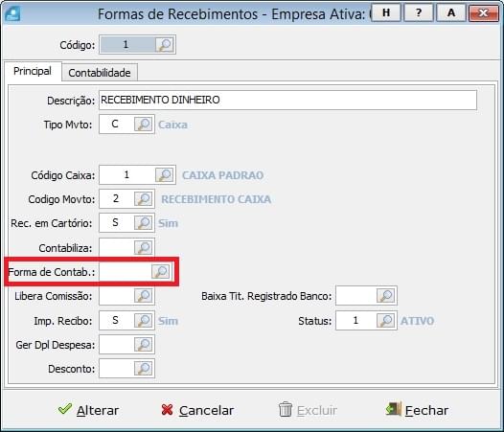Select the Principal tab
Image resolution: width=504 pixels, height=432 pixels.
click(33, 71)
